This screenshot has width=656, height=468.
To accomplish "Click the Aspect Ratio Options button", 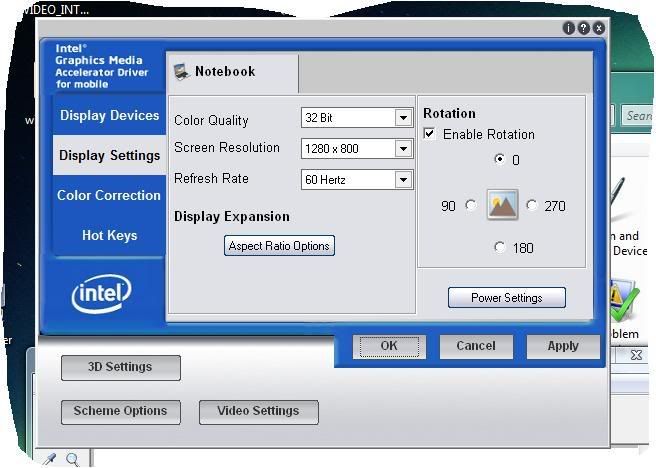I will click(x=279, y=246).
